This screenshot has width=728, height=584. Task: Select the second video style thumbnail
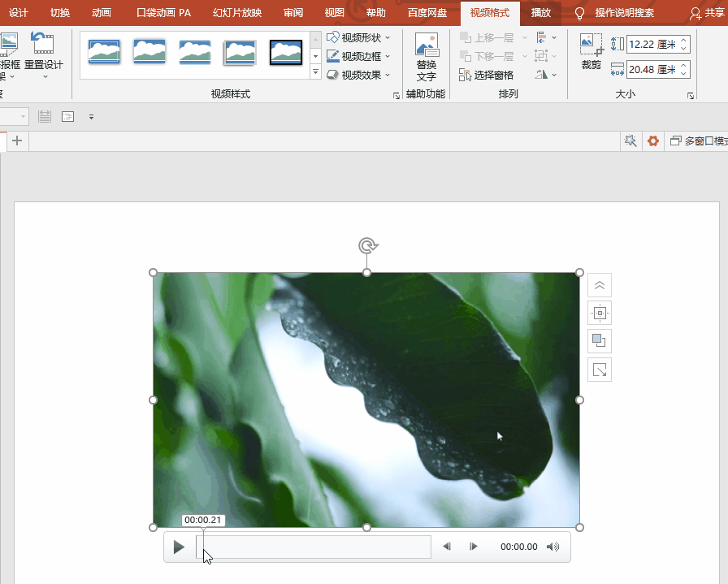pyautogui.click(x=149, y=51)
